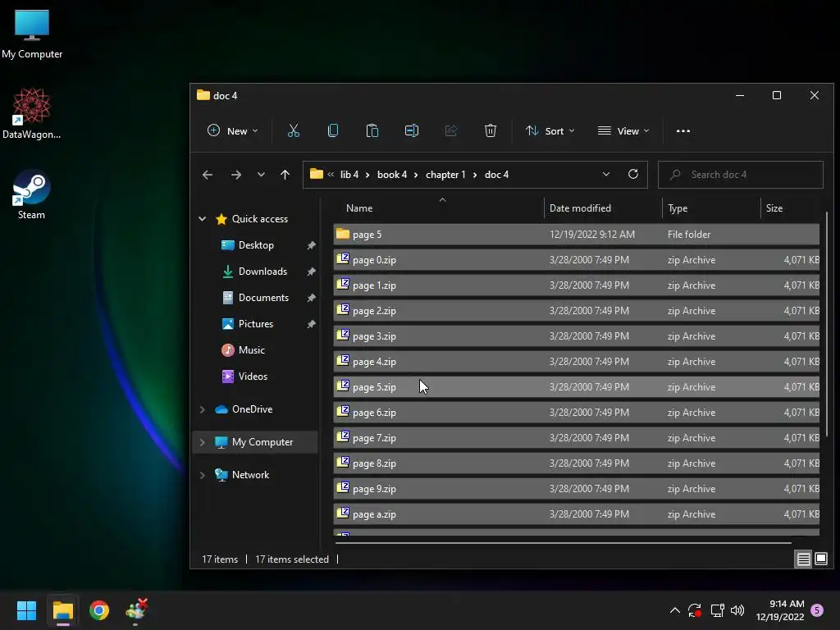
Task: Open the Sort dropdown menu
Action: point(550,130)
